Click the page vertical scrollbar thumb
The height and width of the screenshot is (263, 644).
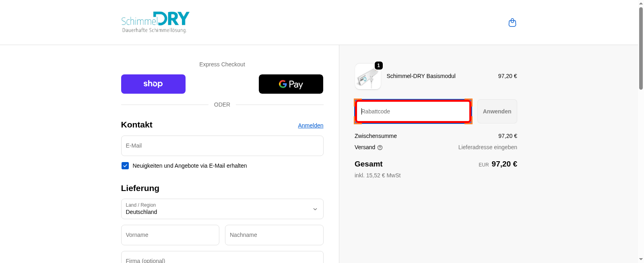pos(641,48)
